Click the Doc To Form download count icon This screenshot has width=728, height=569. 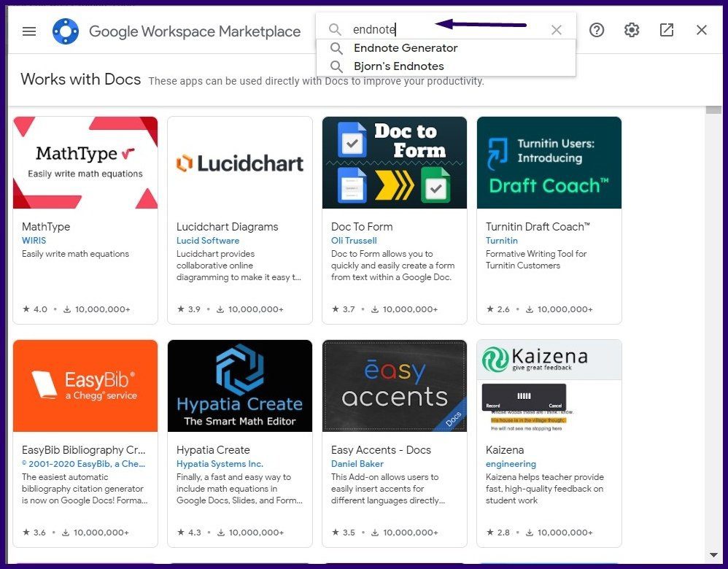pos(375,309)
